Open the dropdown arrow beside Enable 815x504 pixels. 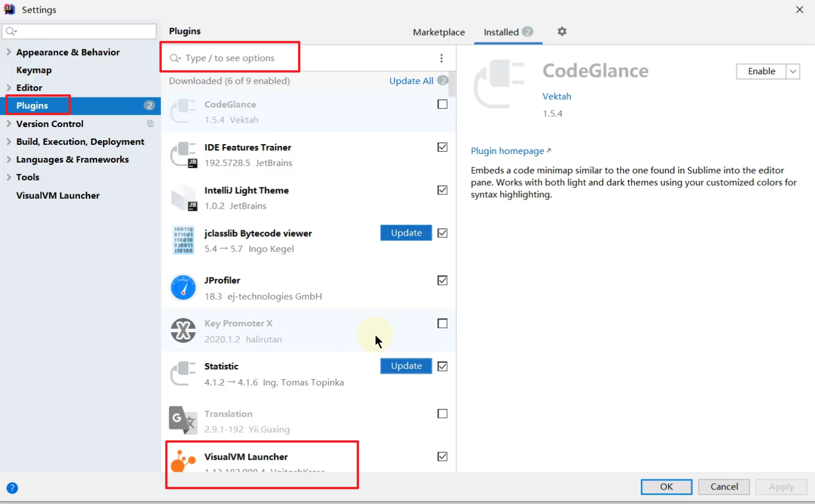(793, 71)
